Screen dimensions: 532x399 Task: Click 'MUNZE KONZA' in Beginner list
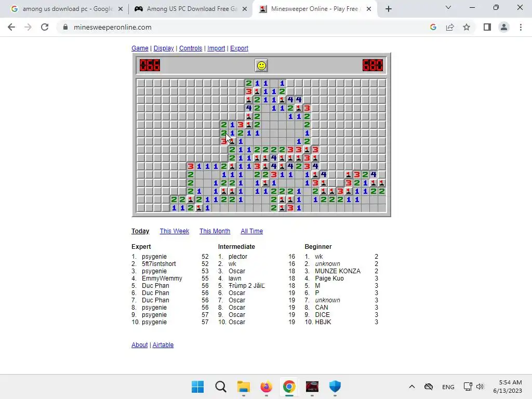338,271
